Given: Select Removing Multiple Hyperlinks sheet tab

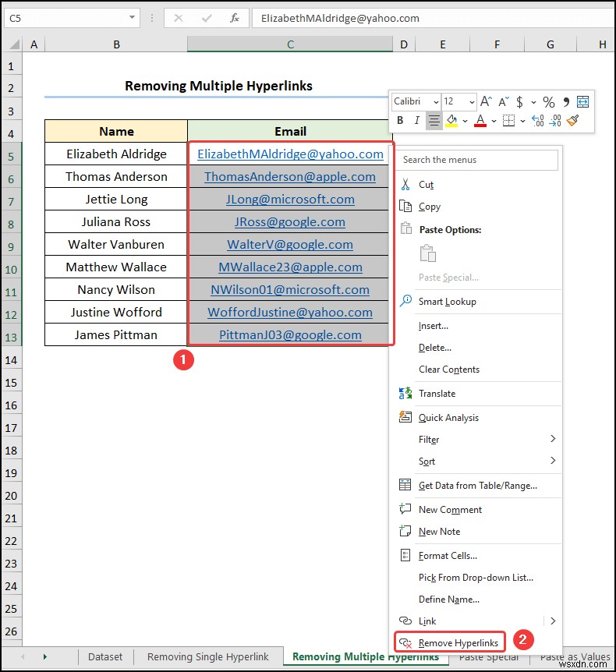Looking at the screenshot, I should tap(365, 656).
